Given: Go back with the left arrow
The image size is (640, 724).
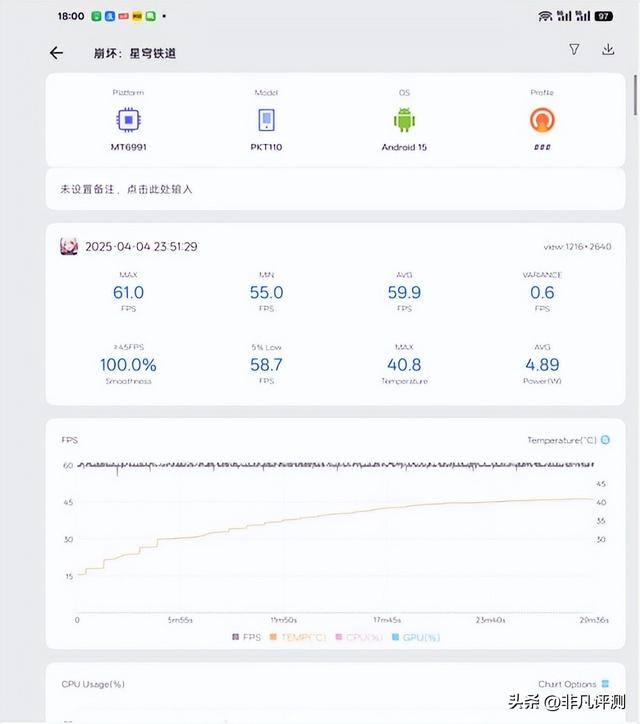Looking at the screenshot, I should tap(56, 53).
